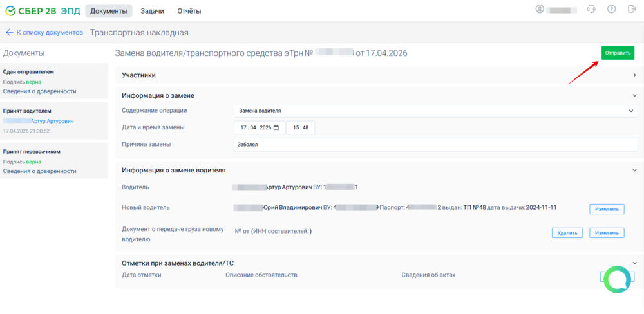Collapse the Информация о замене section

[x=634, y=95]
